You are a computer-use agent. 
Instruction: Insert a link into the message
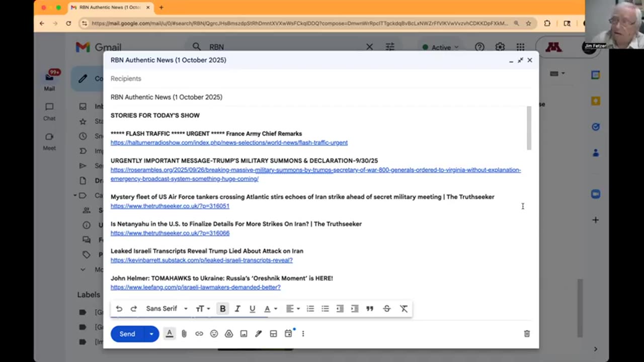coord(199,333)
